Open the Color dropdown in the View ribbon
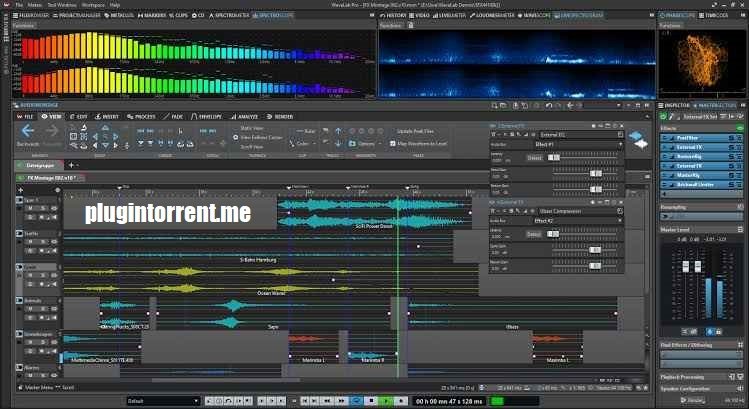 pos(303,143)
